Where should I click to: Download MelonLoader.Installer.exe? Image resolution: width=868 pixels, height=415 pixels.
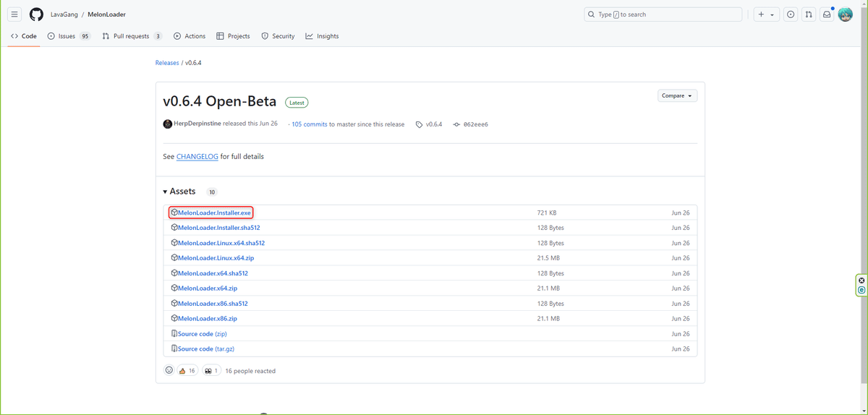pos(215,213)
